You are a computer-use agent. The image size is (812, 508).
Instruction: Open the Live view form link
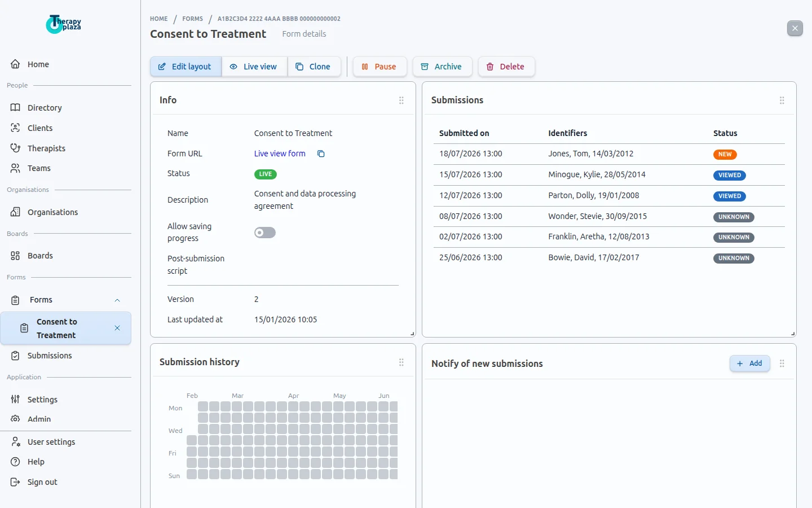tap(280, 154)
